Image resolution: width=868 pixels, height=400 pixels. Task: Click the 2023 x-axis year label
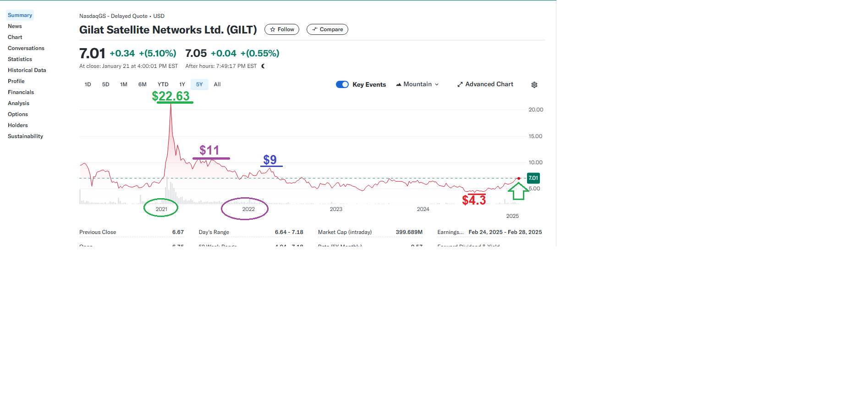(x=336, y=209)
